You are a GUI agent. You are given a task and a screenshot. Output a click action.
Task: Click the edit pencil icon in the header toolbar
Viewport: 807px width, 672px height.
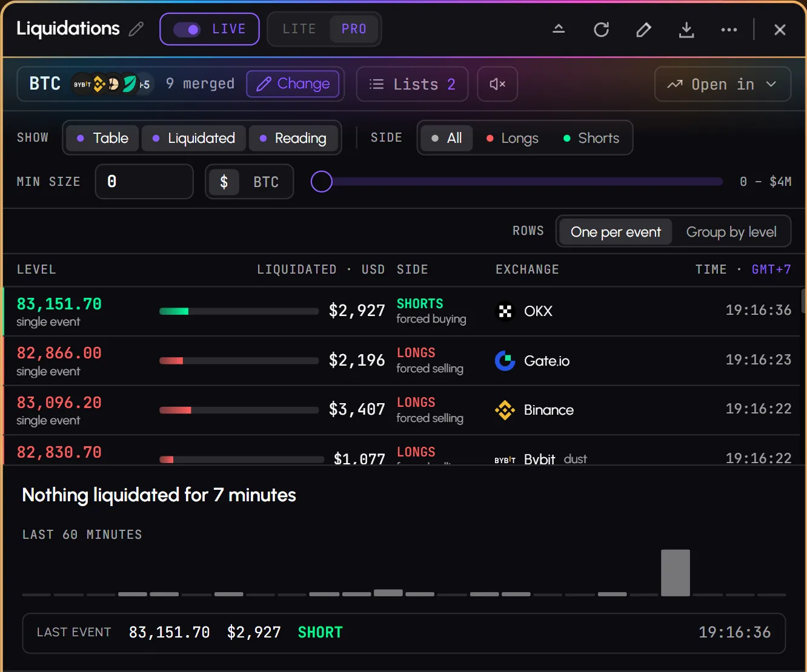pos(643,29)
